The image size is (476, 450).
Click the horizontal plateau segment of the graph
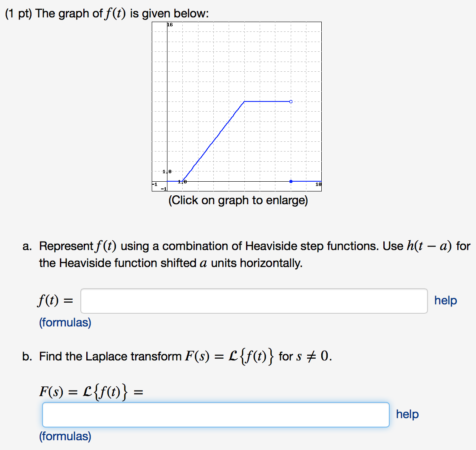(268, 101)
